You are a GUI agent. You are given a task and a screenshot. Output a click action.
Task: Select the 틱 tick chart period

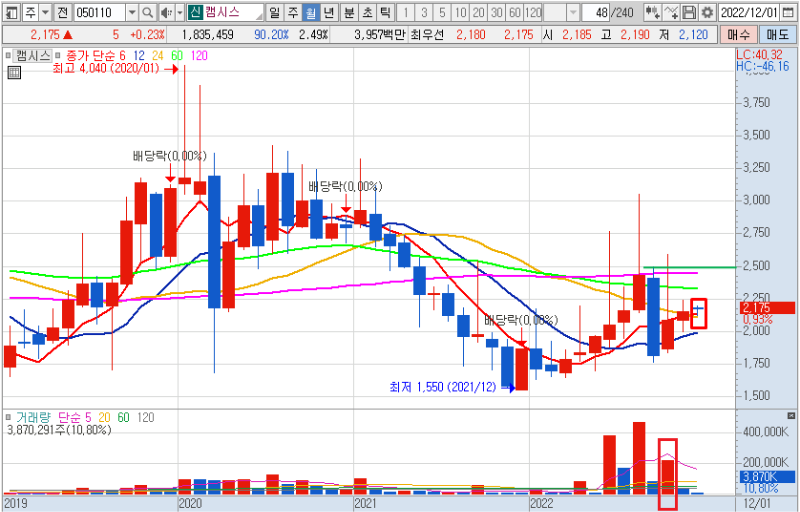click(x=385, y=12)
